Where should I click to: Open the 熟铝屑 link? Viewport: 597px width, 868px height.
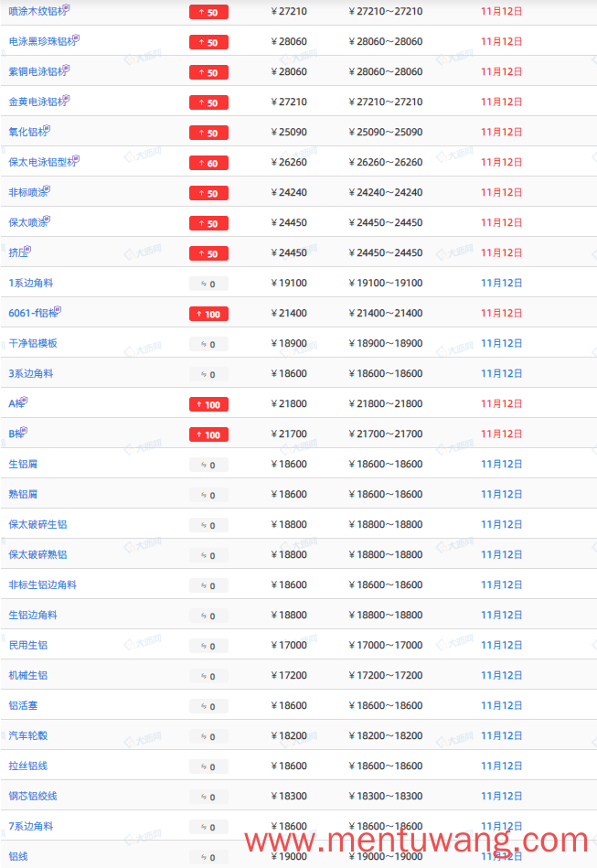coord(23,494)
